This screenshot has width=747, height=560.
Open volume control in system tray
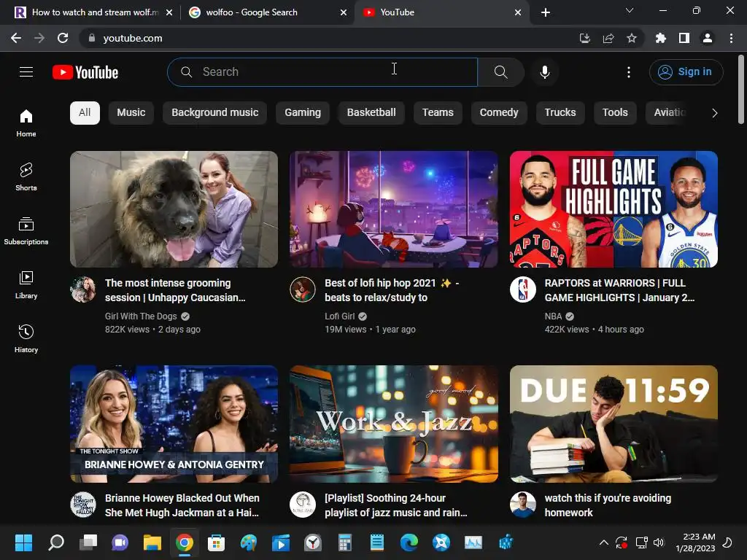[x=659, y=542]
